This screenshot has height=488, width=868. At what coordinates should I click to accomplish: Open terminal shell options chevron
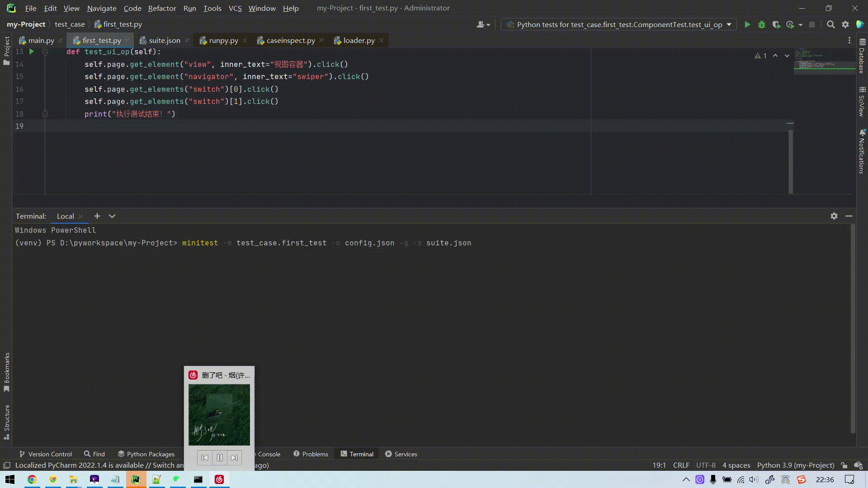point(112,216)
